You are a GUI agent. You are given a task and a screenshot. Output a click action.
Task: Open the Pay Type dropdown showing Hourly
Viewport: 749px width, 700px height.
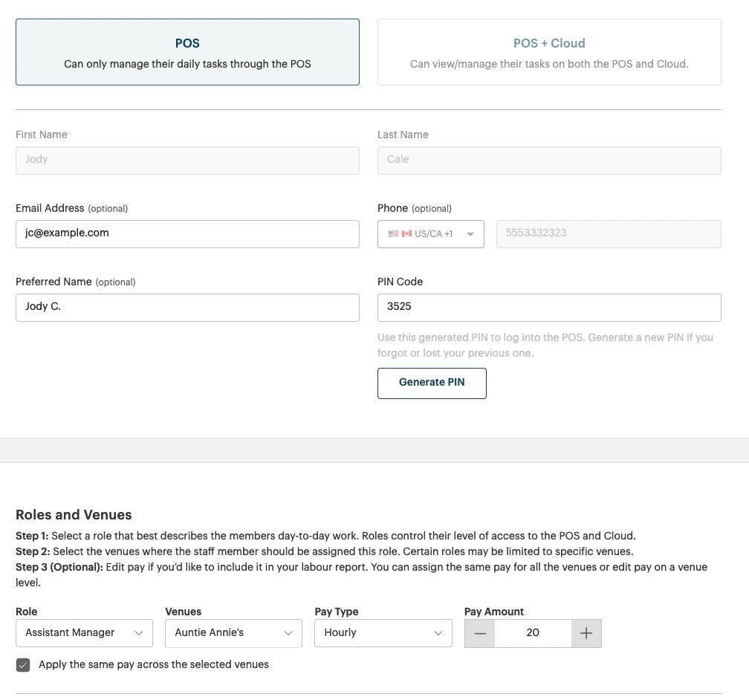coord(383,632)
